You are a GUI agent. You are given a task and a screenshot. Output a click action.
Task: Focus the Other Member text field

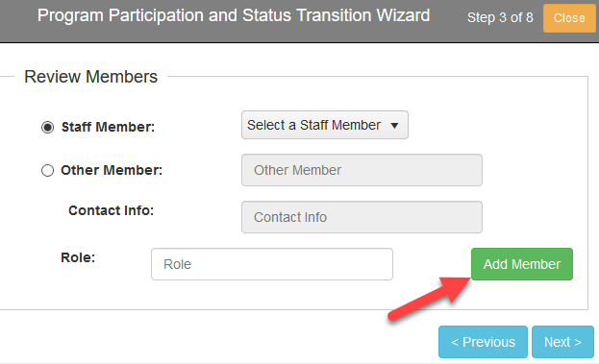point(362,170)
